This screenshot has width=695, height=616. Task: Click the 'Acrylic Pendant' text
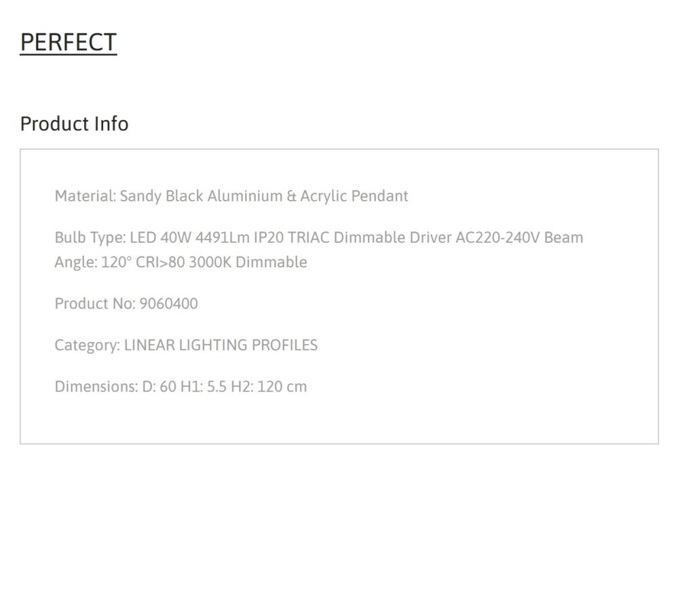[x=354, y=196]
